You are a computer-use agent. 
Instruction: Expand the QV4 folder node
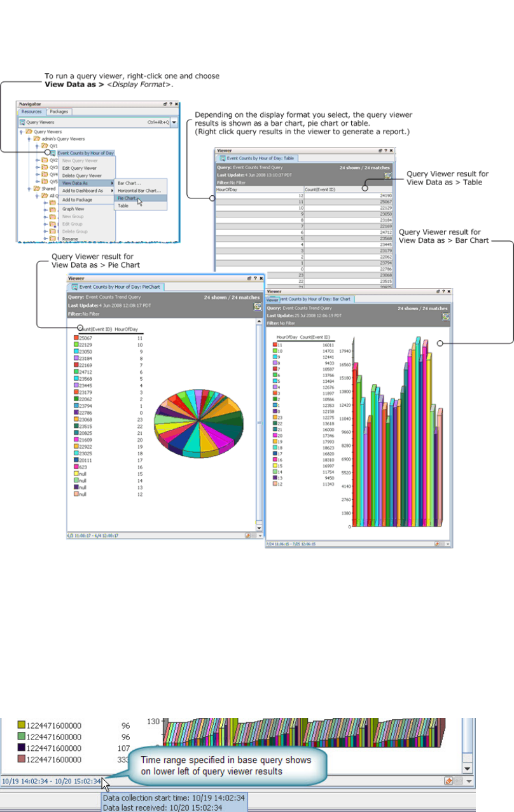tap(38, 174)
